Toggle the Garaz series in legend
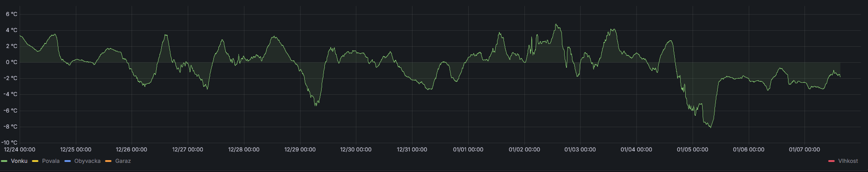The height and width of the screenshot is (172, 868). (x=123, y=161)
